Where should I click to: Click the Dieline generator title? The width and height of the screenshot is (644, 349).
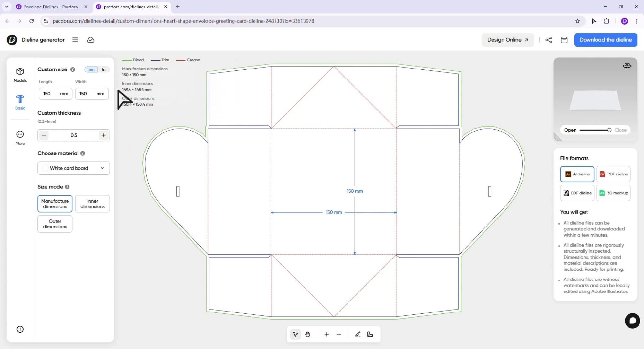pyautogui.click(x=43, y=40)
